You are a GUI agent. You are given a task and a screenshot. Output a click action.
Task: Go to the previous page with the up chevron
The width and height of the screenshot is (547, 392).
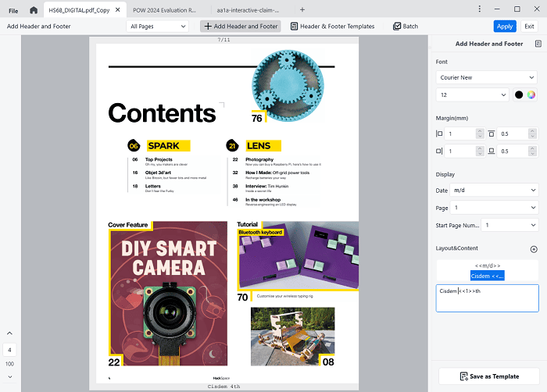pos(9,334)
